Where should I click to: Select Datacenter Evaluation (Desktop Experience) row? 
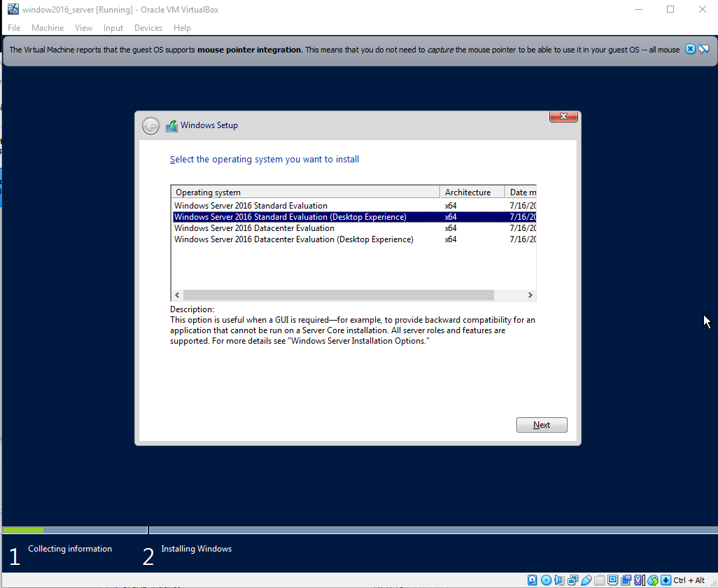354,239
